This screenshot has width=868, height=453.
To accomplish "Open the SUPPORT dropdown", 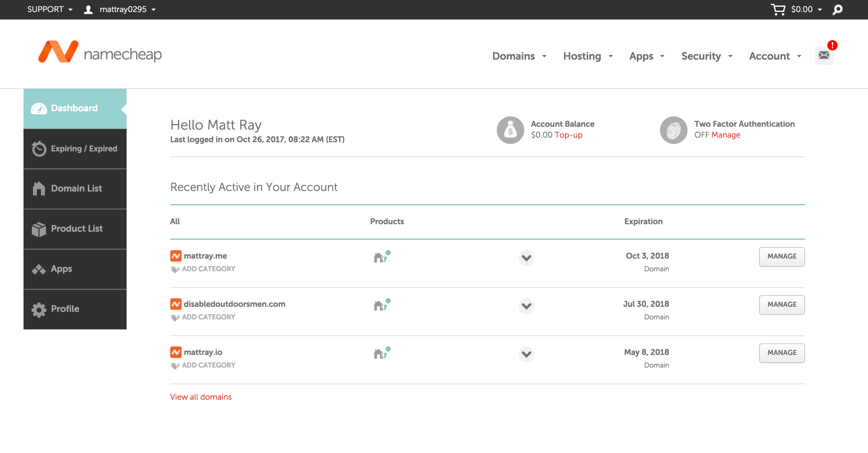I will point(50,9).
